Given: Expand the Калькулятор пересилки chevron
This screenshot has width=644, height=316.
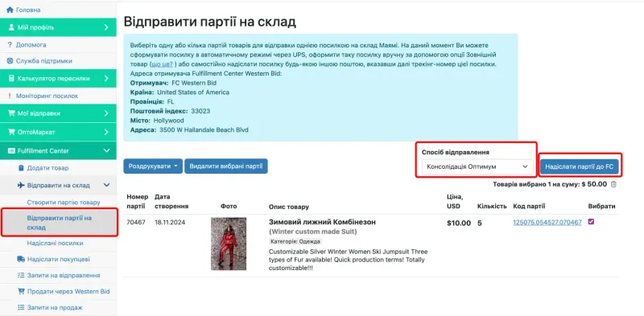Looking at the screenshot, I should 106,78.
